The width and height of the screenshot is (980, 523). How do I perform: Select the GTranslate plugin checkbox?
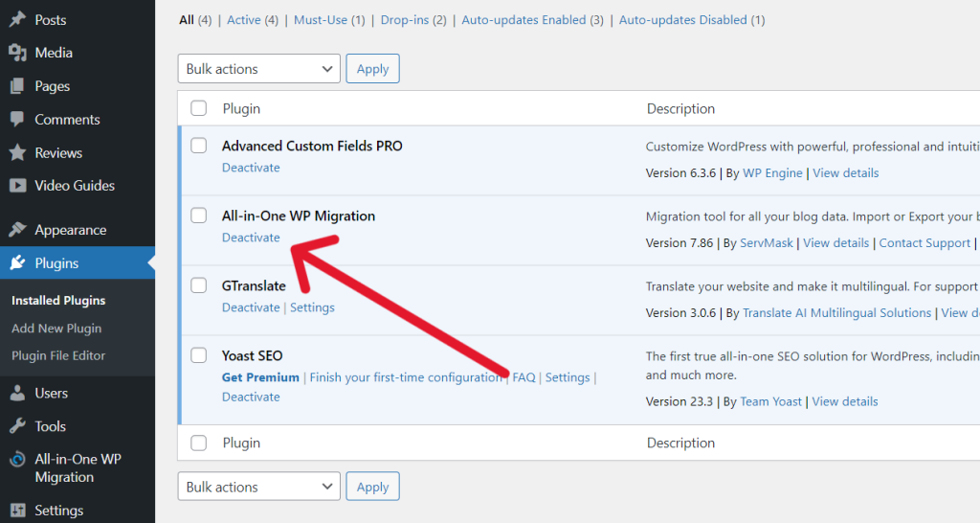tap(199, 285)
